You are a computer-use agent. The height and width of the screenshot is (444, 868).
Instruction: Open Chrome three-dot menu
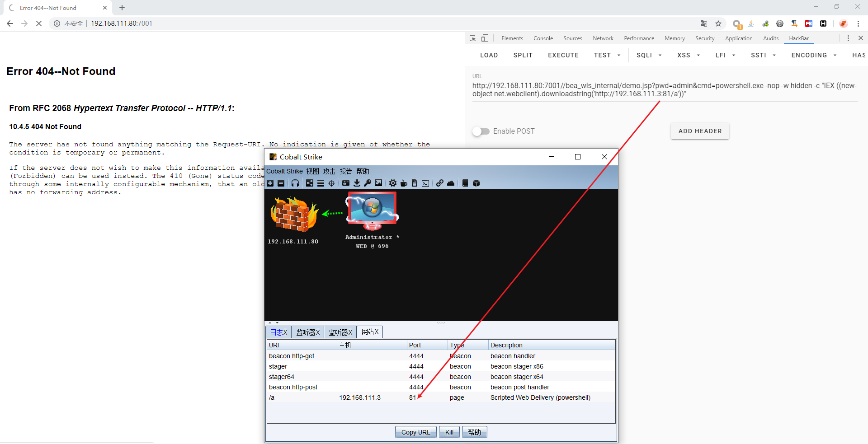[858, 23]
